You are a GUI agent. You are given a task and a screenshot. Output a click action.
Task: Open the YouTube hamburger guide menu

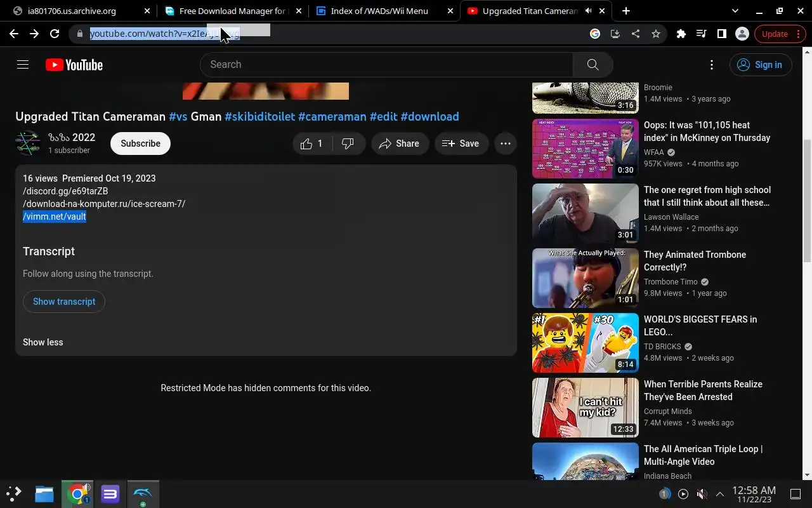tap(23, 64)
